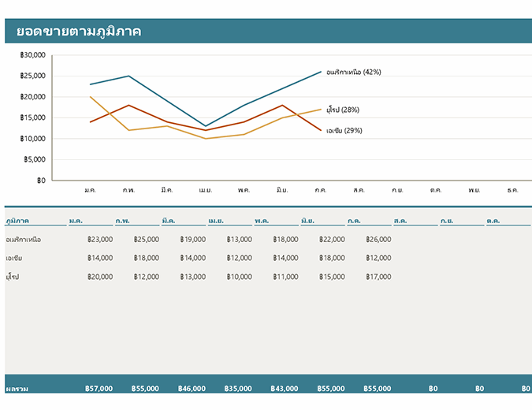Viewport: 532px width, 410px height.
Task: Click the ผลรวม total row label
Action: (17, 389)
